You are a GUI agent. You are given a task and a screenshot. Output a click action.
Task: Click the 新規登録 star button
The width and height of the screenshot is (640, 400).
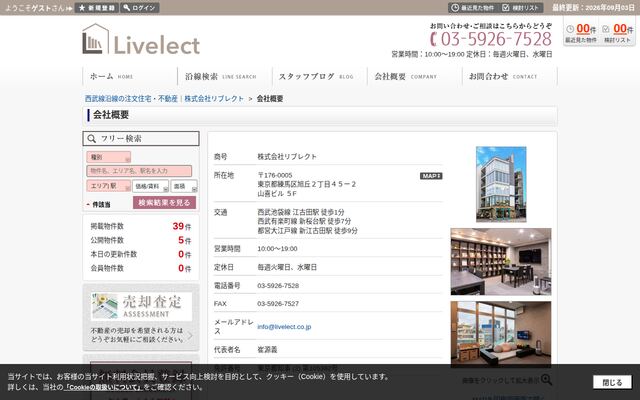point(97,8)
